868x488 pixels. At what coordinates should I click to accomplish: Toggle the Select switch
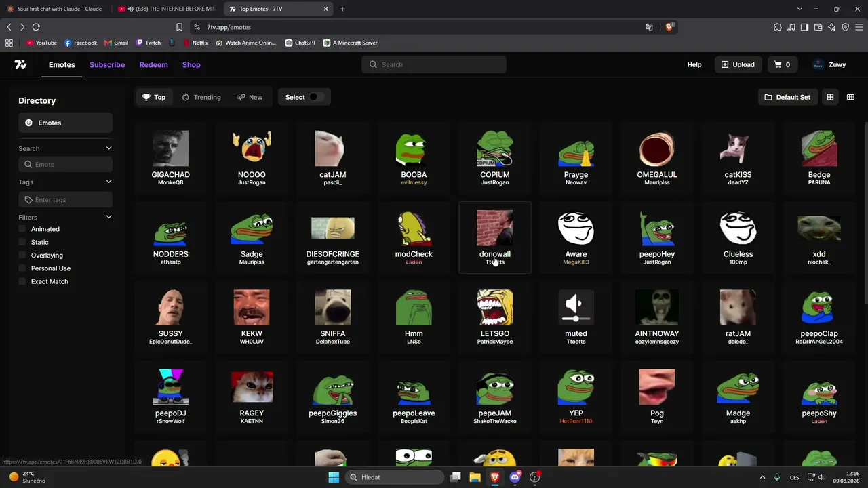coord(316,97)
